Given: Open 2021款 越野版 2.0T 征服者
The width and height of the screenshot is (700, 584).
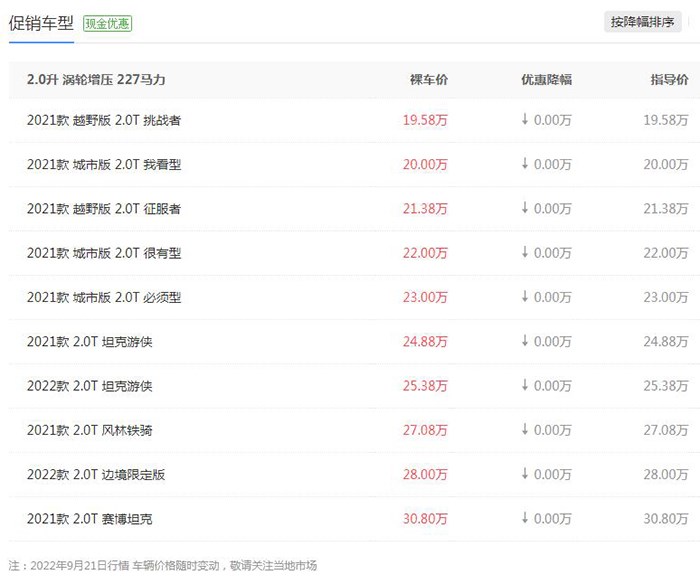Looking at the screenshot, I should [x=104, y=209].
